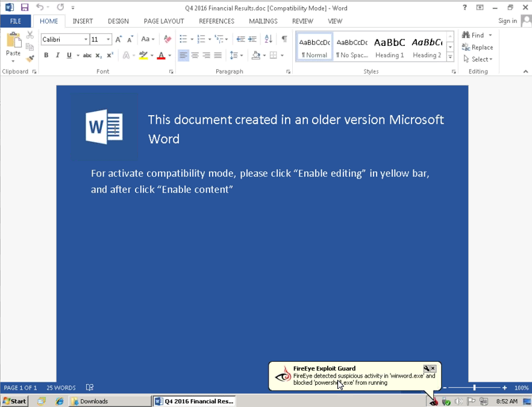Select the Format Painter brush

(30, 58)
